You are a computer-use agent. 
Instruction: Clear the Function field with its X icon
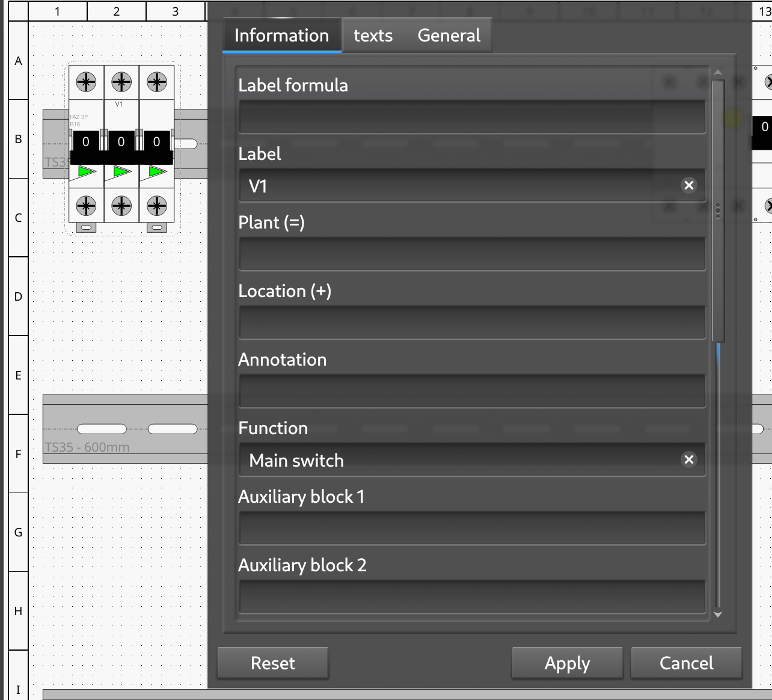[688, 459]
